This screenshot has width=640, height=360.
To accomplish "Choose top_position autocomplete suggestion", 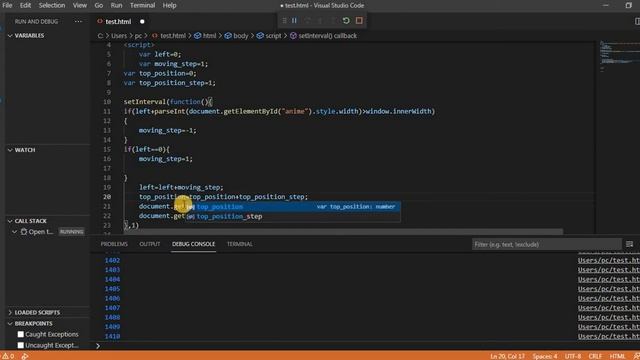I will point(293,207).
